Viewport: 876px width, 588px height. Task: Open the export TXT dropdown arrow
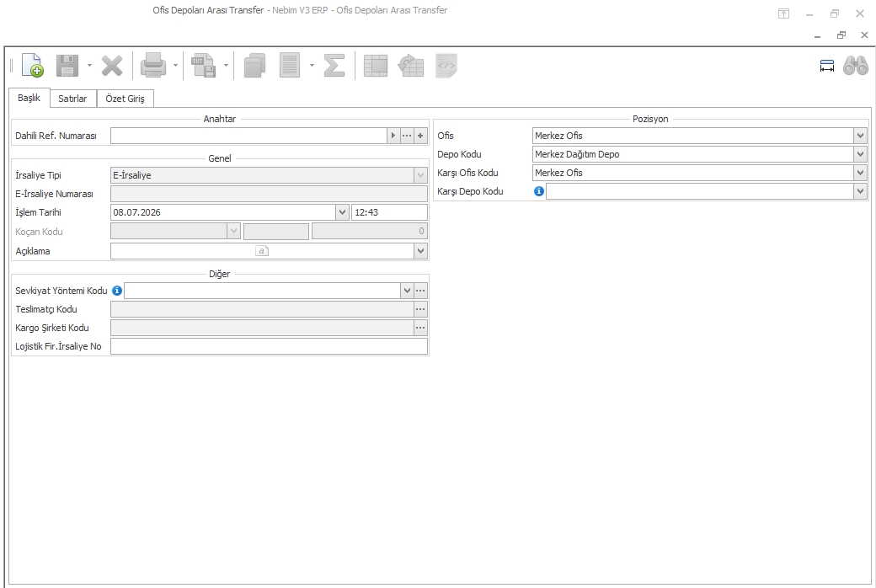(x=226, y=66)
